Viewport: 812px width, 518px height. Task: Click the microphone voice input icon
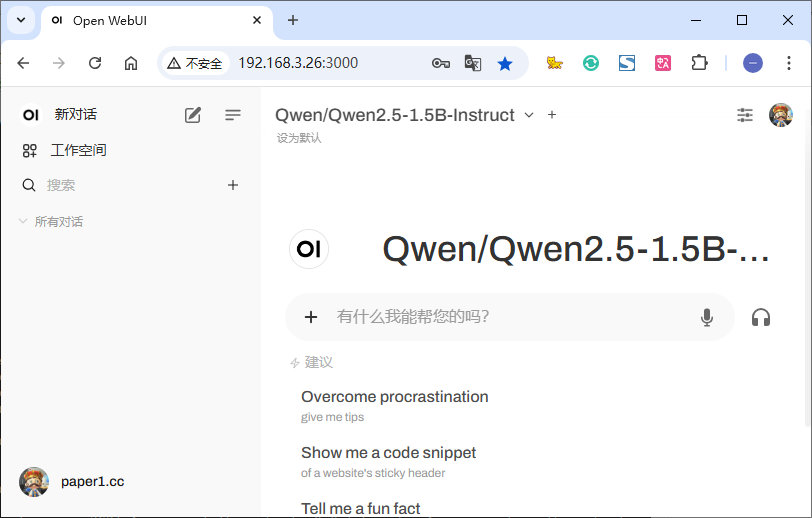coord(707,317)
